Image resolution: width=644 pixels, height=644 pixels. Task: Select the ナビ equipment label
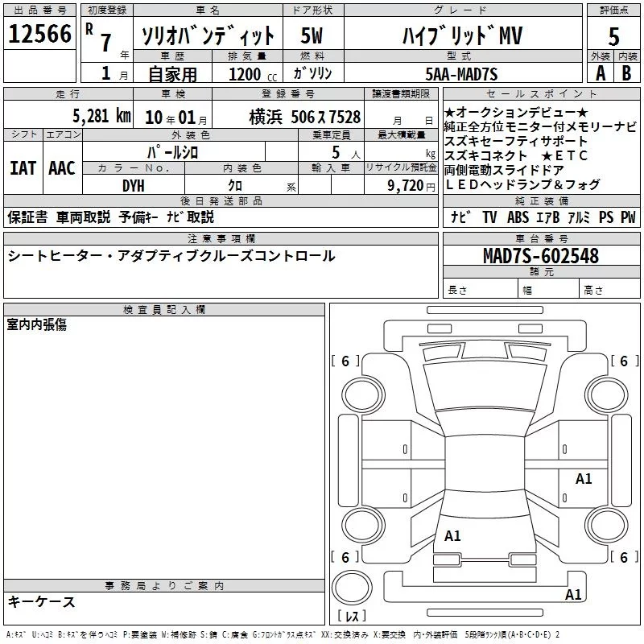[460, 217]
